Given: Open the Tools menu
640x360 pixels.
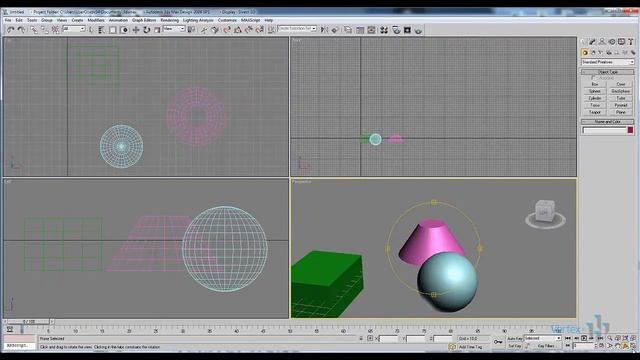Looking at the screenshot, I should point(32,20).
